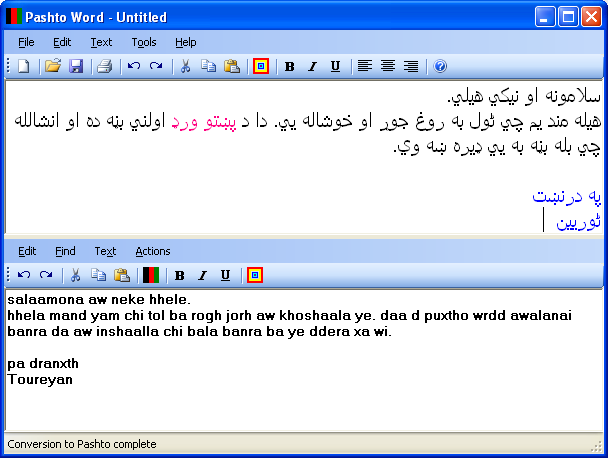Toggle bold in the top toolbar
This screenshot has height=458, width=608.
pos(290,67)
